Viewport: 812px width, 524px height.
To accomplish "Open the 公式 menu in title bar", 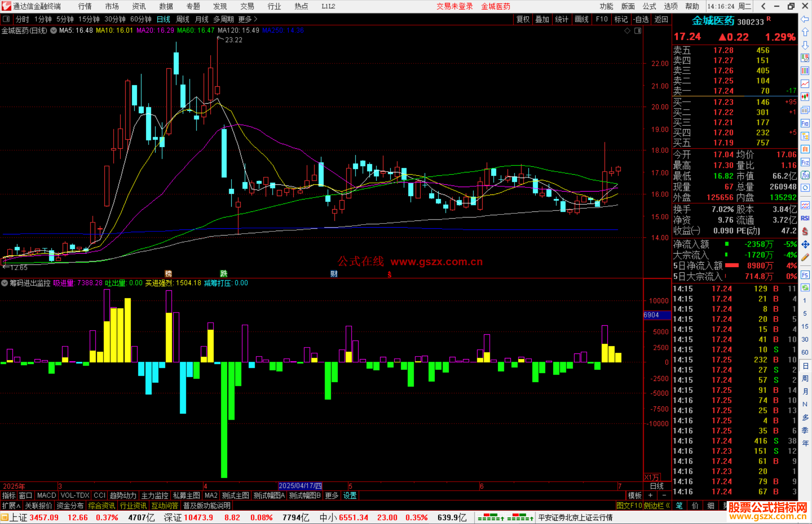I will click(x=649, y=6).
